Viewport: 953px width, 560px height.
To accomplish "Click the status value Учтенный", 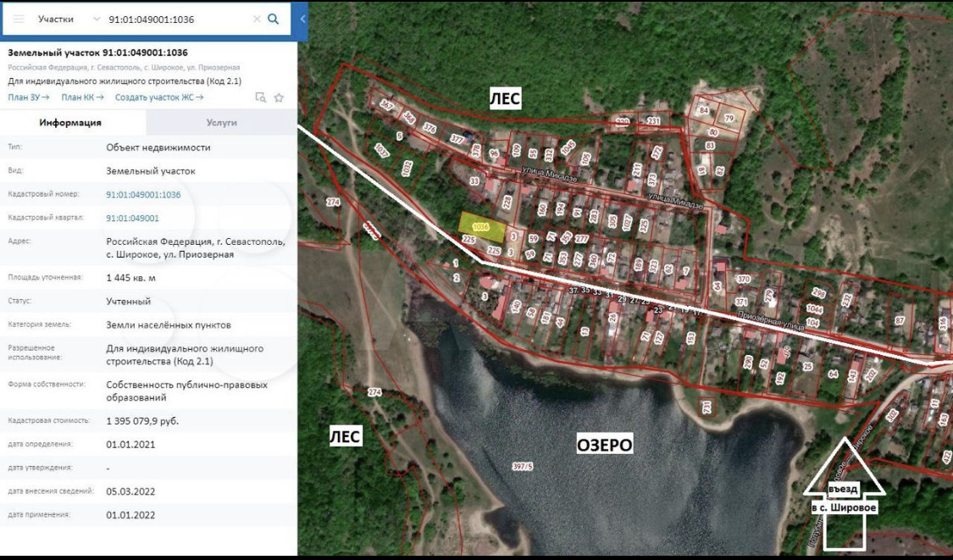I will coord(128,301).
